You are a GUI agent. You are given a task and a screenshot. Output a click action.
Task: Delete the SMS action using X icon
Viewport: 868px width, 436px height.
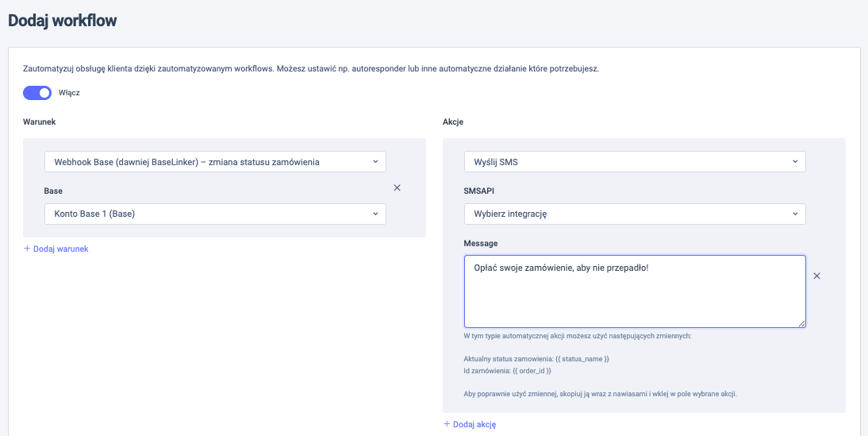click(x=816, y=276)
